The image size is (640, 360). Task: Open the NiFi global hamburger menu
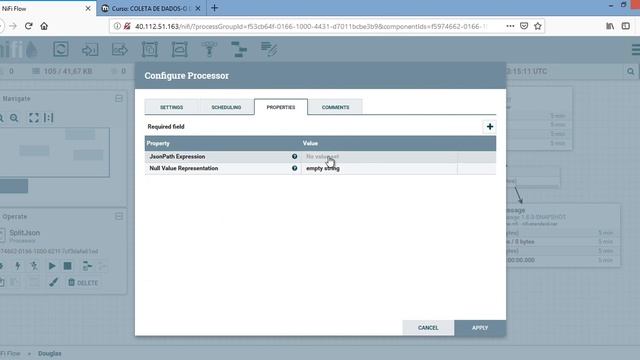636,50
